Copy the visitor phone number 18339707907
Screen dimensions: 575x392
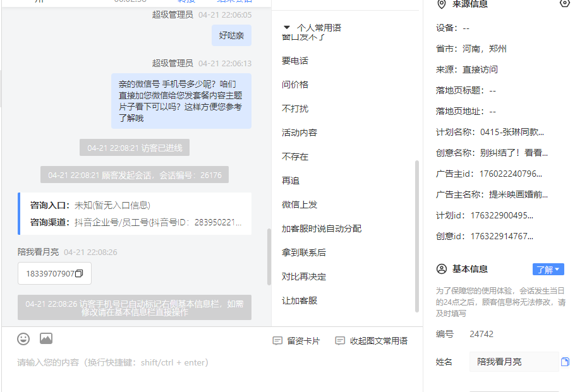click(79, 274)
